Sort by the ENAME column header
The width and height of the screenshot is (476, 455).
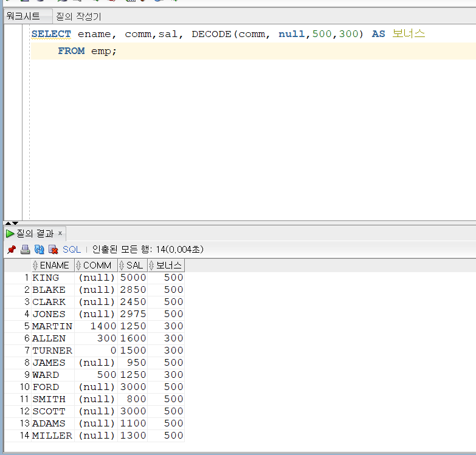(53, 265)
